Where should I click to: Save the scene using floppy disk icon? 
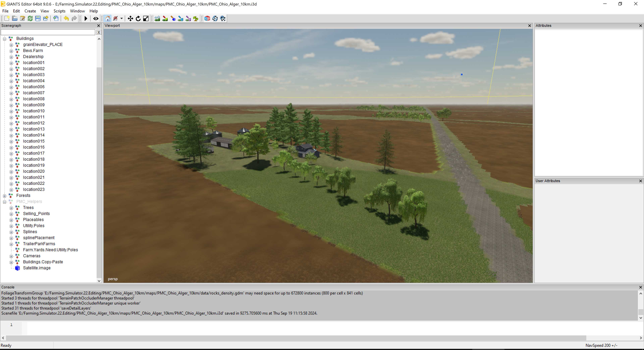coord(38,18)
